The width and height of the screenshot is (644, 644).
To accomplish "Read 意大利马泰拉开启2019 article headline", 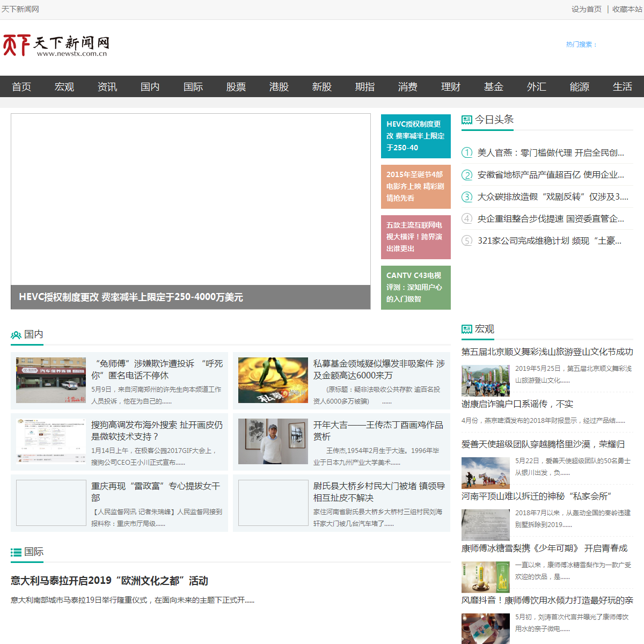I will (109, 581).
